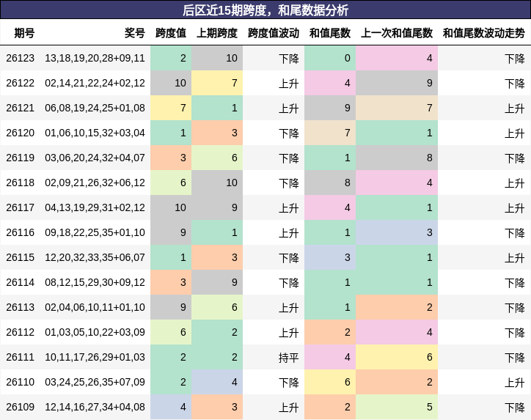The height and width of the screenshot is (420, 531).
Task: Click period number 26110
Action: 21,382
